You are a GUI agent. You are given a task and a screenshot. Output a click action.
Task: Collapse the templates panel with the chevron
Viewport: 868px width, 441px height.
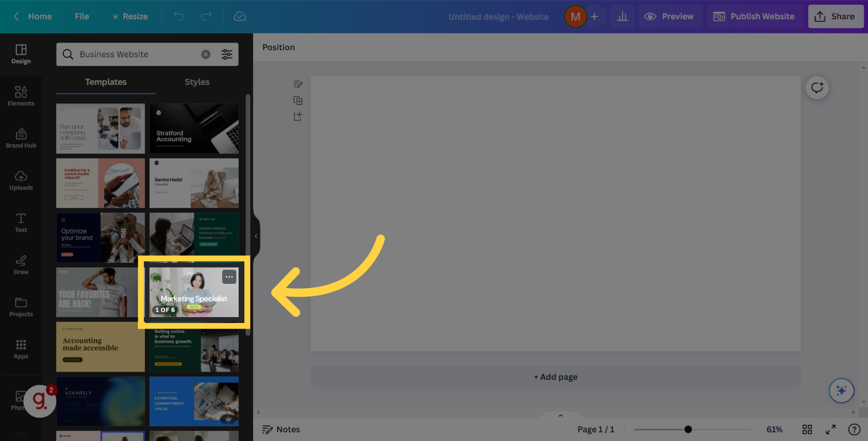point(256,236)
